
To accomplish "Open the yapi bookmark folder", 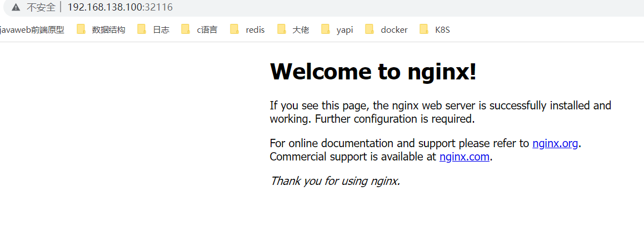I will (x=337, y=29).
